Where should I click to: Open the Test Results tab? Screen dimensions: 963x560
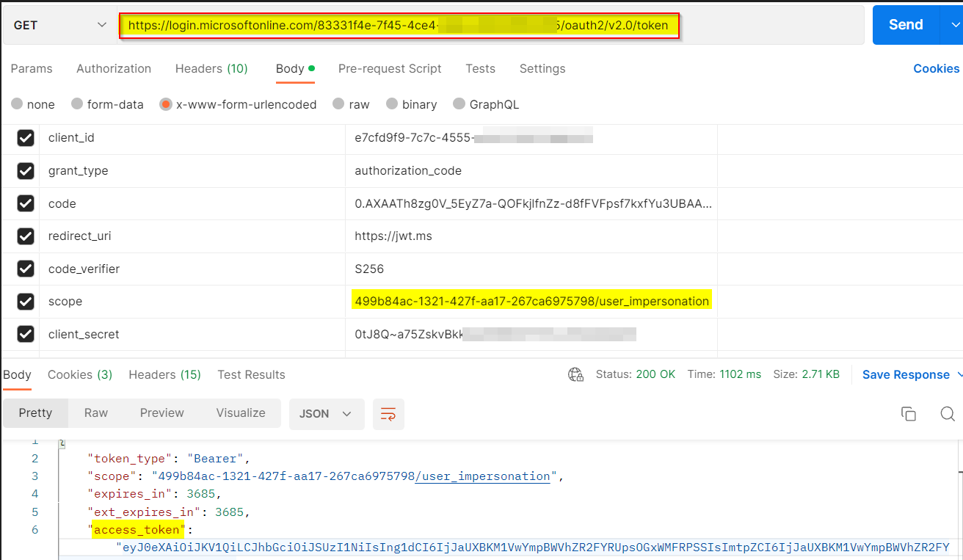pyautogui.click(x=251, y=374)
